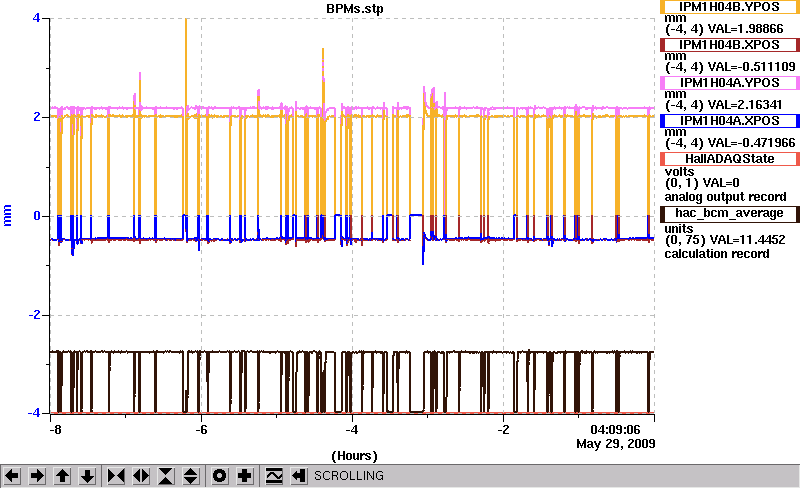Select the IPM1H04A.XPOS curve legend
Viewport: 800px width, 488px height.
click(x=730, y=121)
